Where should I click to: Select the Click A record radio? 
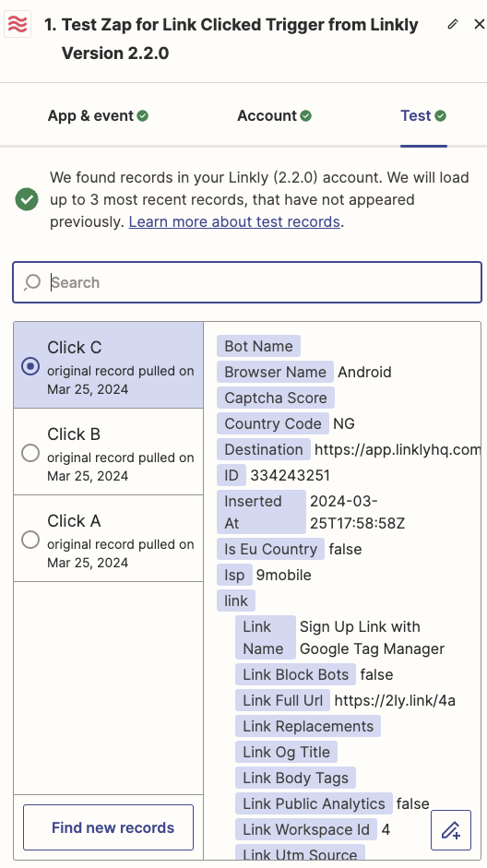pos(30,540)
